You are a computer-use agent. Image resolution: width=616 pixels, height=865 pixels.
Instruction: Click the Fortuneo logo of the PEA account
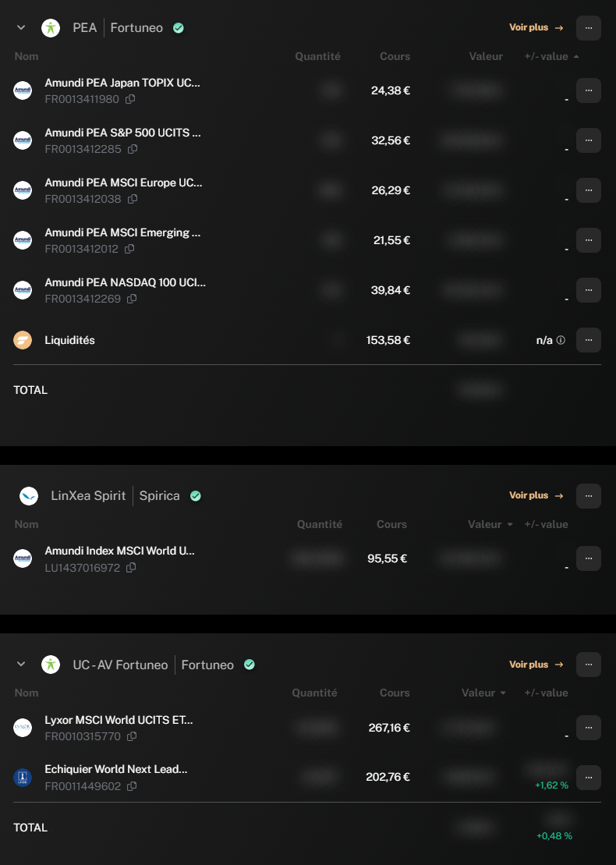[51, 27]
